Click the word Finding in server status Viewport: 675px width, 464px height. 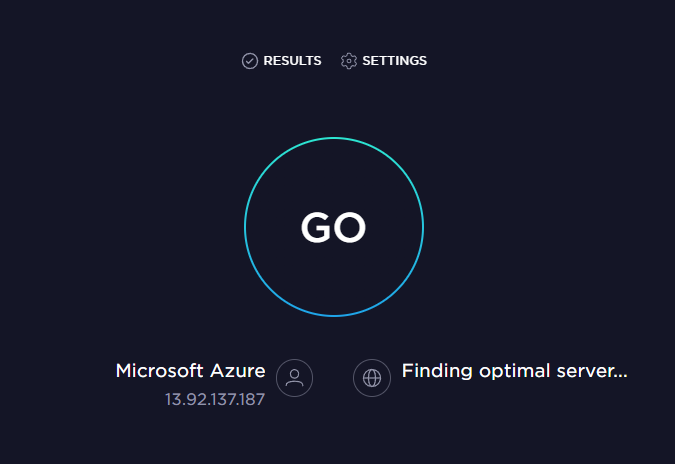[437, 372]
